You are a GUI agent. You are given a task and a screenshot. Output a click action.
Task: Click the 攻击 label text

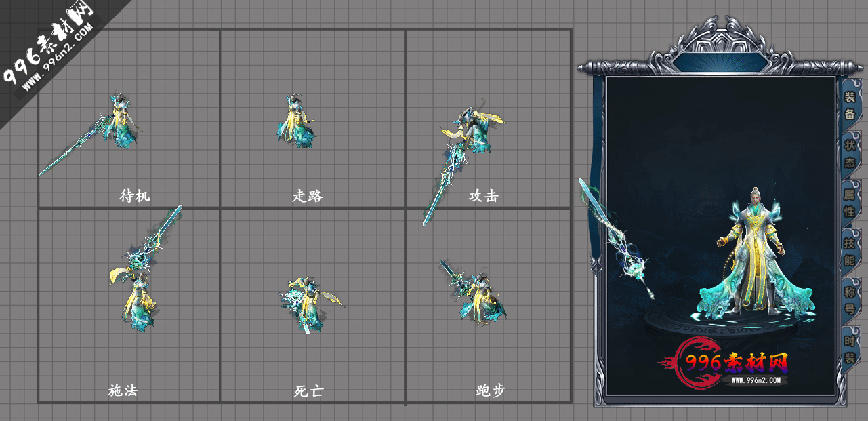484,196
